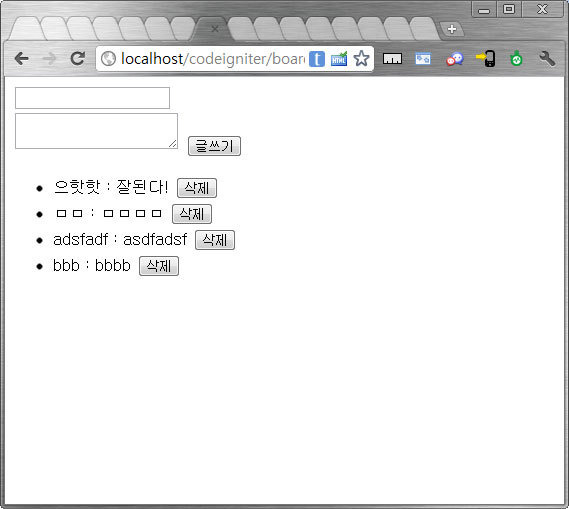This screenshot has width=569, height=509.
Task: Delete the 오핫핫 : 잘된다! entry
Action: (197, 188)
